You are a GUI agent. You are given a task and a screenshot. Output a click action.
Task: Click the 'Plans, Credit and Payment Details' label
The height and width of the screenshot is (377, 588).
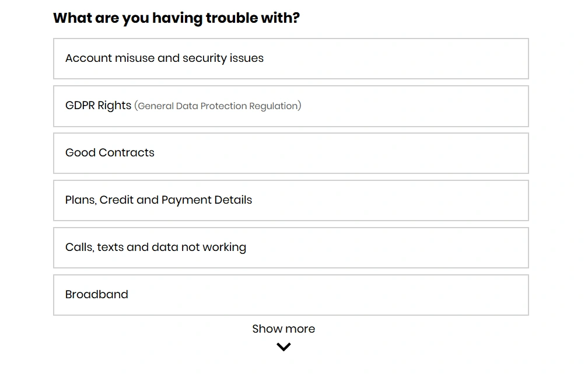coord(159,200)
